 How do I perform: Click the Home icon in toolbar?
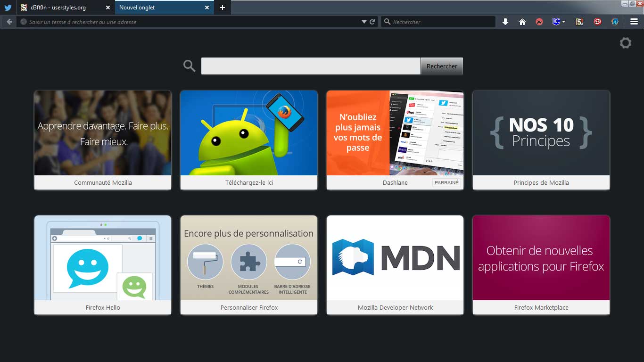pos(522,22)
